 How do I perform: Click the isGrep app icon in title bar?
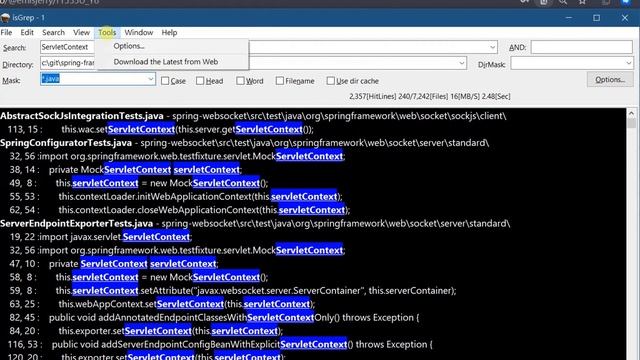click(x=5, y=18)
